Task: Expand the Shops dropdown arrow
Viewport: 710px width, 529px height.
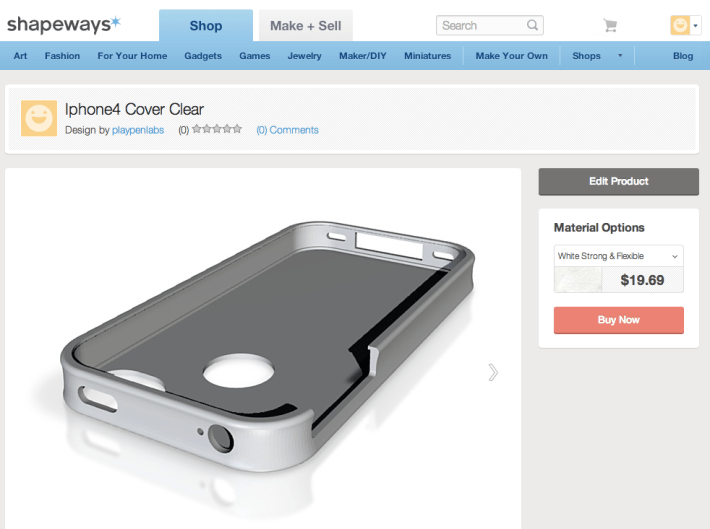Action: pos(620,56)
